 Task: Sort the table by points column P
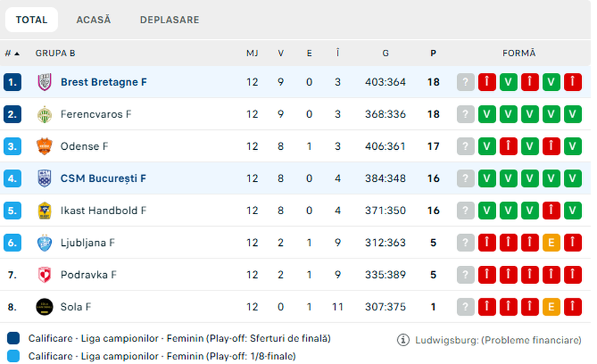click(433, 54)
